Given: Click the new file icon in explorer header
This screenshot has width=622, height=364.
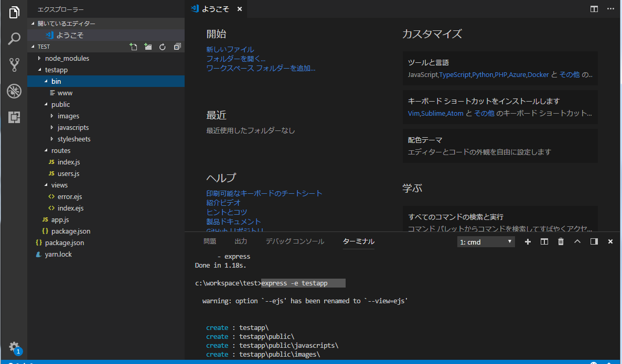Looking at the screenshot, I should [x=133, y=47].
